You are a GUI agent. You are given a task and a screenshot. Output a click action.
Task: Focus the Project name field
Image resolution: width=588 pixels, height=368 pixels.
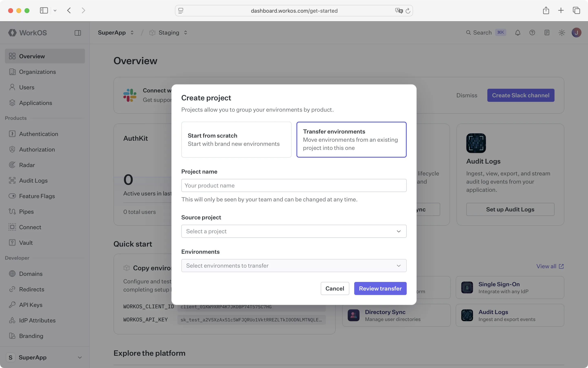click(x=294, y=185)
